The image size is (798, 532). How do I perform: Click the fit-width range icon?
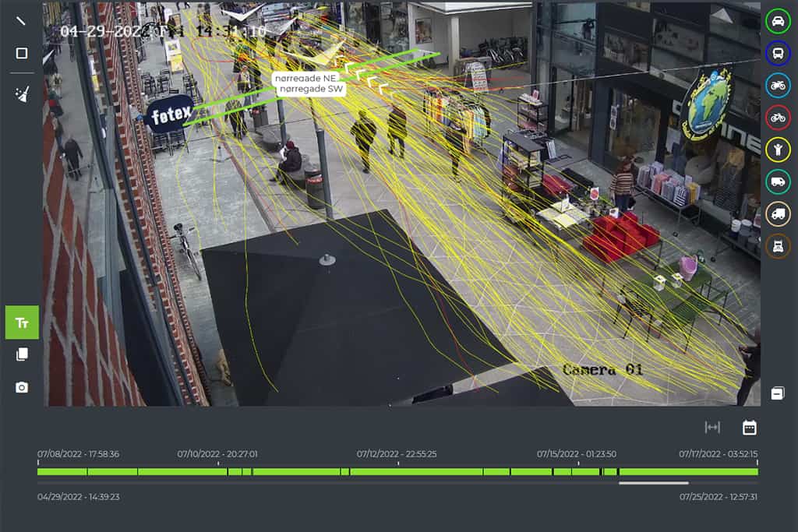tap(712, 427)
